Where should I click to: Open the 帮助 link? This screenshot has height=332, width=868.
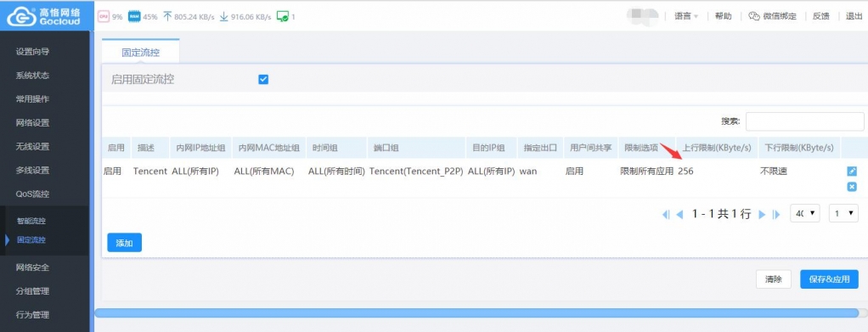[x=723, y=16]
